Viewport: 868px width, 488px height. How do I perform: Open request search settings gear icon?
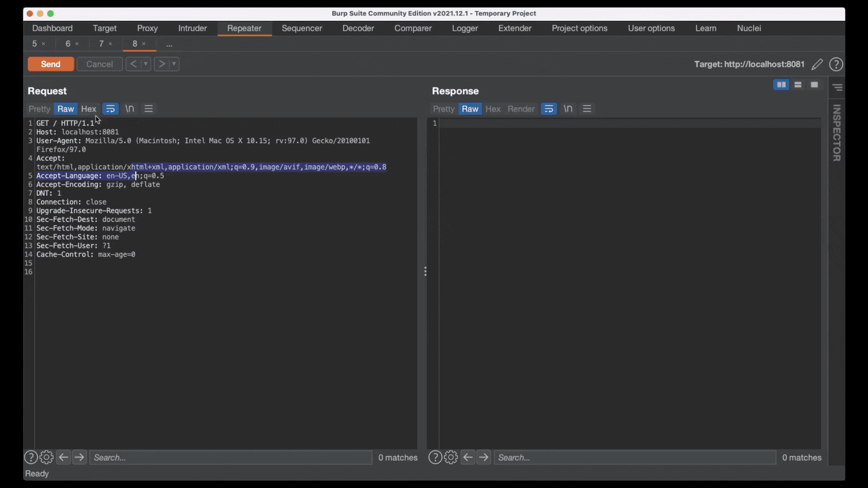(47, 457)
